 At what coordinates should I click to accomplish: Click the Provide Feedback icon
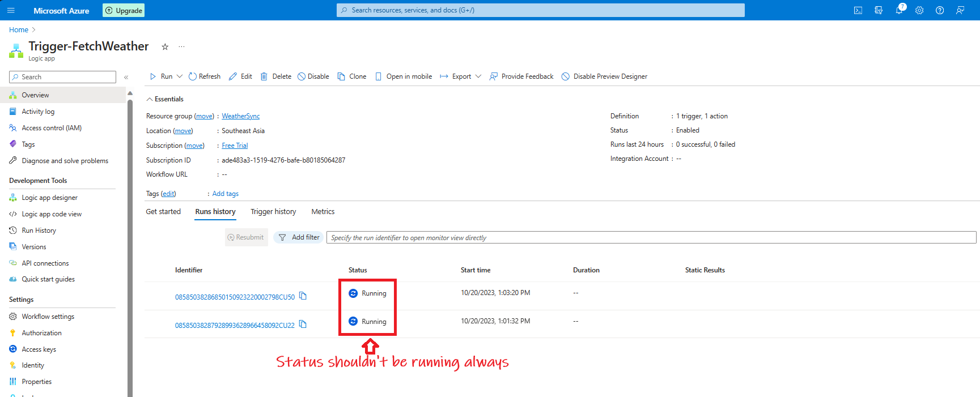(494, 76)
